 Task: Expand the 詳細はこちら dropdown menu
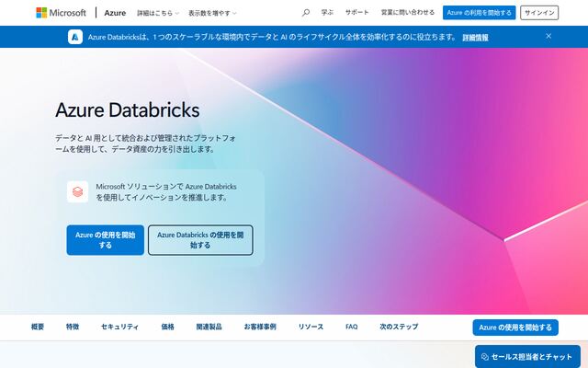click(158, 13)
